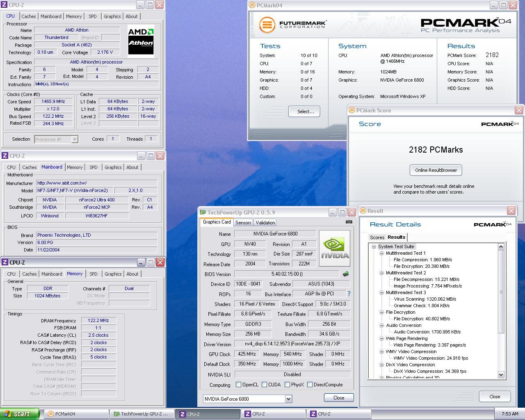525x420 pixels.
Task: Click the GPU-Z screenshot camera icon
Action: coord(349,222)
